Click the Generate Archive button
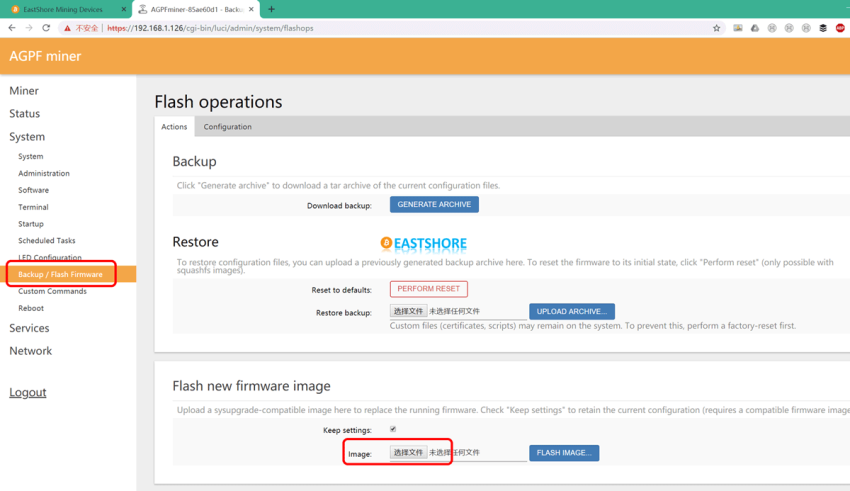 coord(434,205)
